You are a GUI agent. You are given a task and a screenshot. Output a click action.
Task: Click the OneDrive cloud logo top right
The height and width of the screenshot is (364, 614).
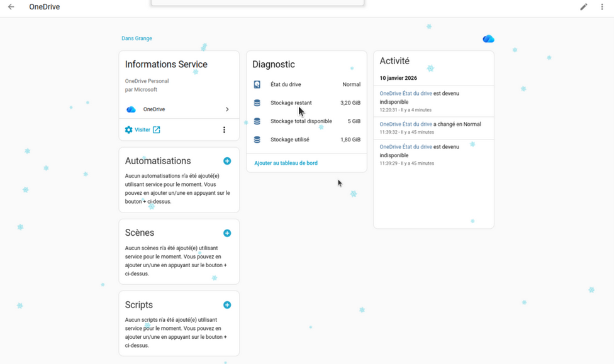click(488, 39)
